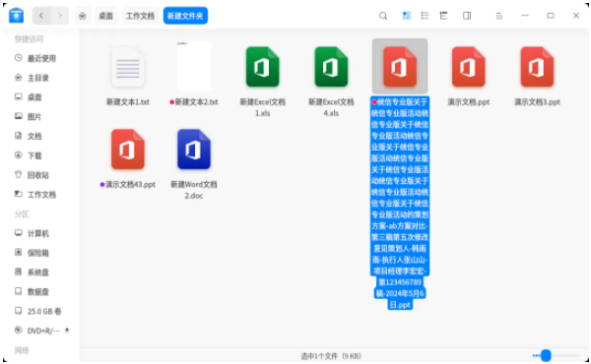Select the 新建文本2.txt file thumbnail
591x364 pixels.
(x=194, y=66)
